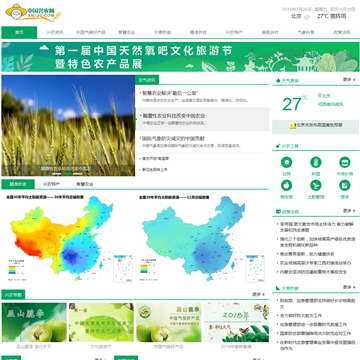This screenshot has height=360, width=360.
Task: Select the 兴农特产 tab above the maps
Action: [51, 184]
